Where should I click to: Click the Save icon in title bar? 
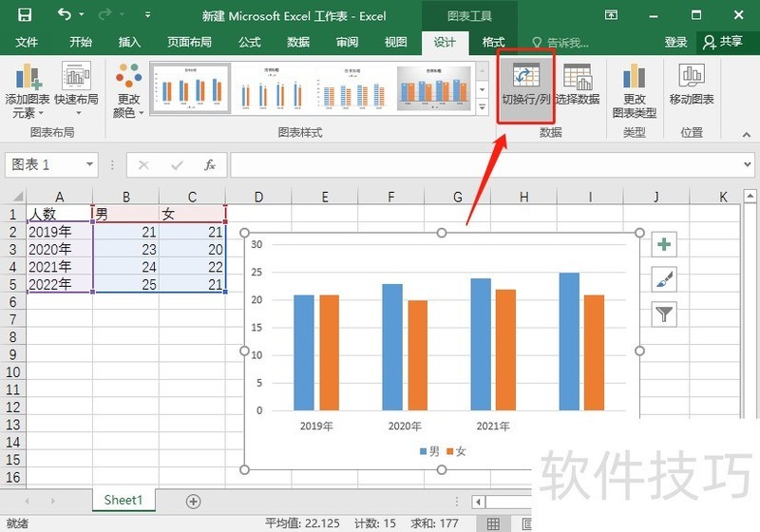click(25, 15)
